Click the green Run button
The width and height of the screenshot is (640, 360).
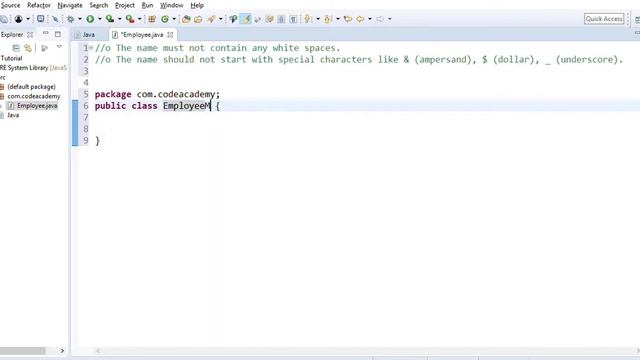(90, 19)
